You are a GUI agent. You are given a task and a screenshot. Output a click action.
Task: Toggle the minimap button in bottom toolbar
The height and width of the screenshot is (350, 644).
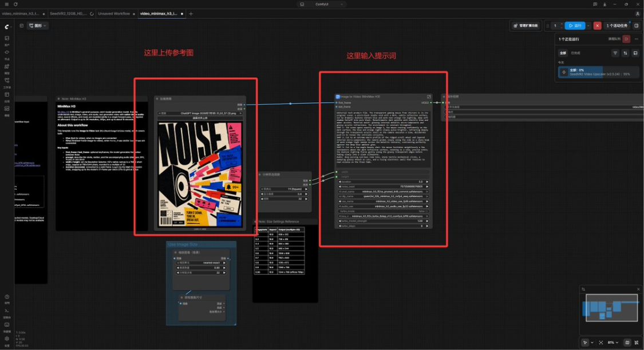(627, 342)
